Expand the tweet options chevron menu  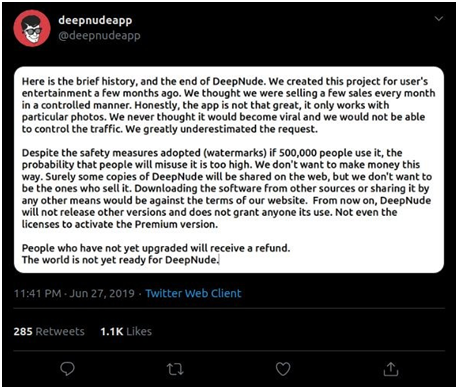[439, 19]
